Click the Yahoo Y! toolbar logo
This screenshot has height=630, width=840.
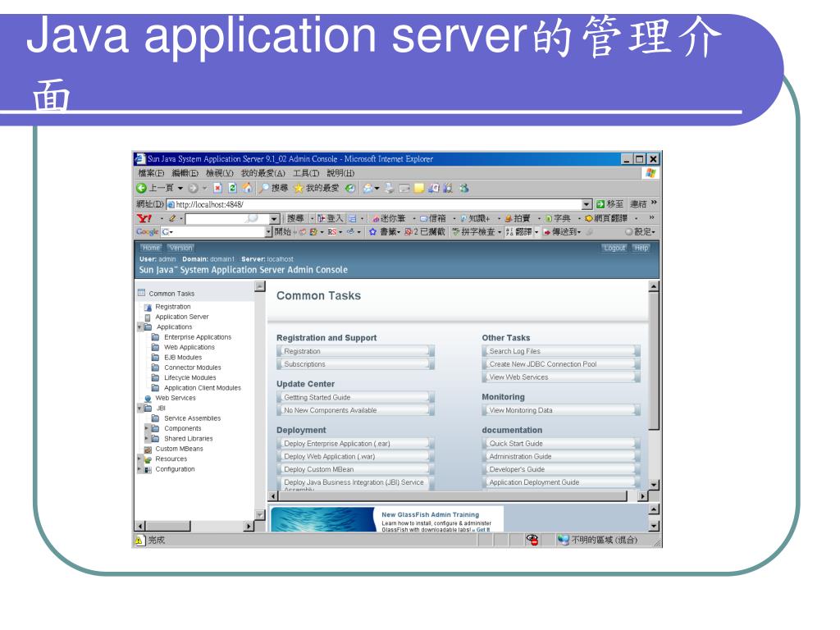click(x=144, y=218)
